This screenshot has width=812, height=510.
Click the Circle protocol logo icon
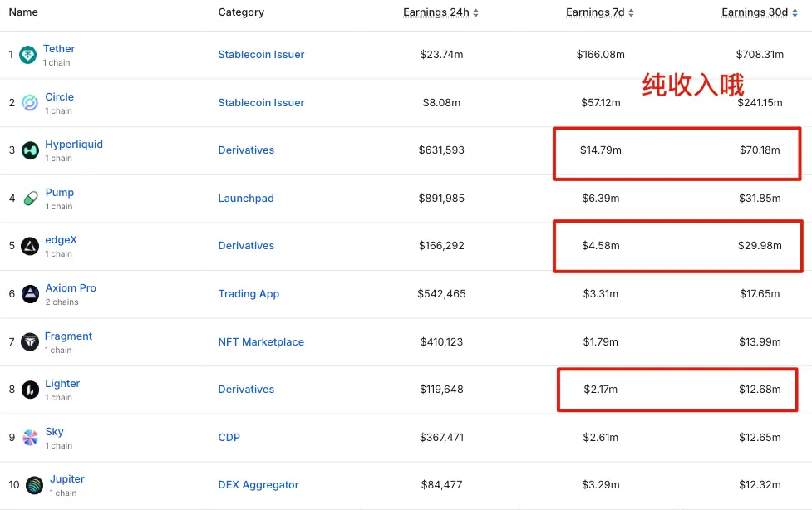coord(30,103)
